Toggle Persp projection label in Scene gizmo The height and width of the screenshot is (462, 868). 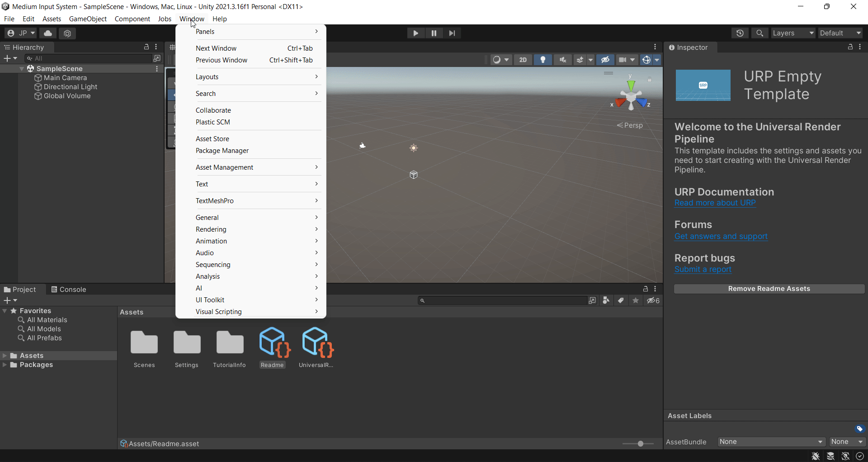(630, 125)
